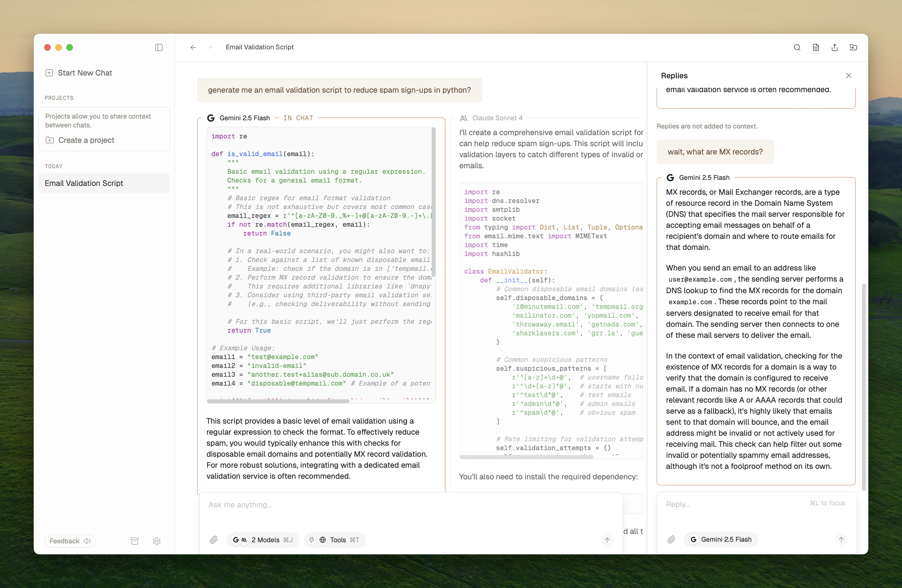This screenshot has height=588, width=902.
Task: Open the Tools menu
Action: click(335, 540)
